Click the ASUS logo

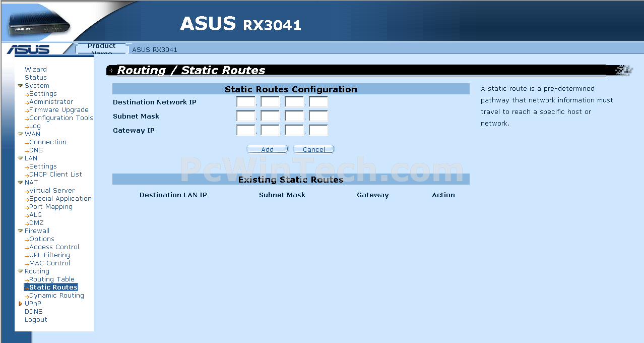pyautogui.click(x=29, y=49)
